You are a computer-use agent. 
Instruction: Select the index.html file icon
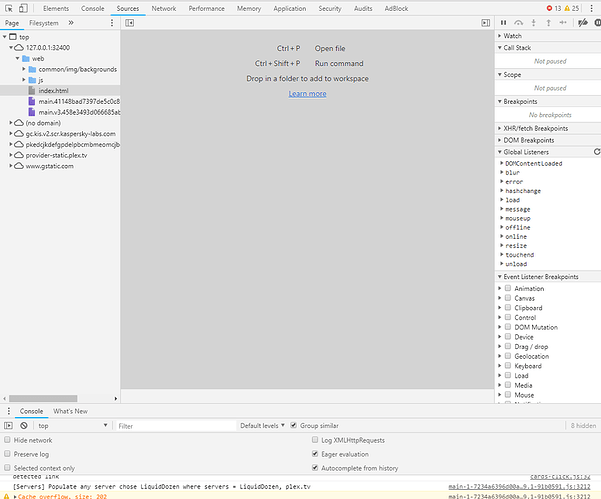[x=32, y=90]
